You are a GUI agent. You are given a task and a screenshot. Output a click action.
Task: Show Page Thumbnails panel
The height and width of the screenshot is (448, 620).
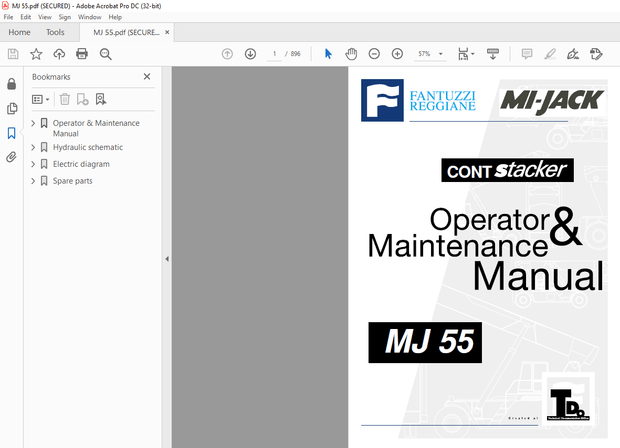pos(12,108)
